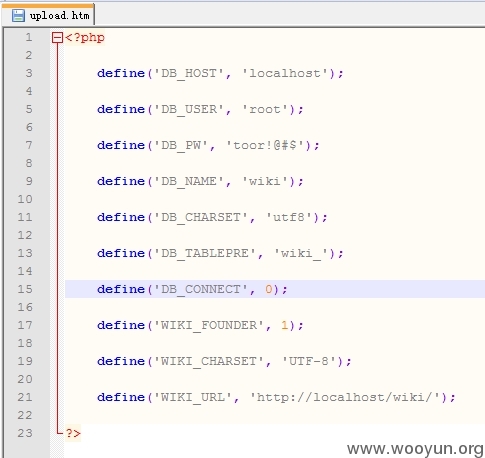
Task: Click the http://localhost/wiki/ URL string
Action: point(345,397)
